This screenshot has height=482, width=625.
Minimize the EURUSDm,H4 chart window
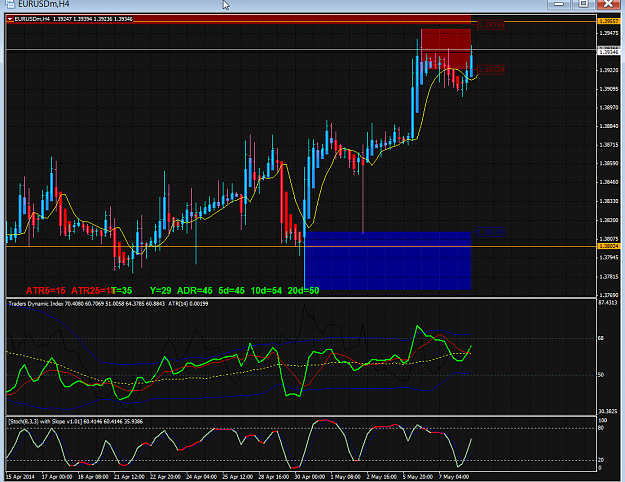coord(559,4)
